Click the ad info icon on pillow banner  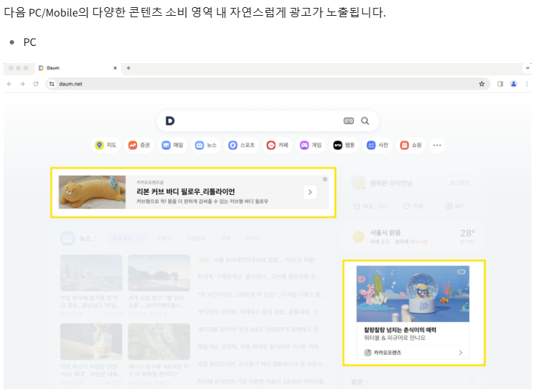pyautogui.click(x=325, y=179)
